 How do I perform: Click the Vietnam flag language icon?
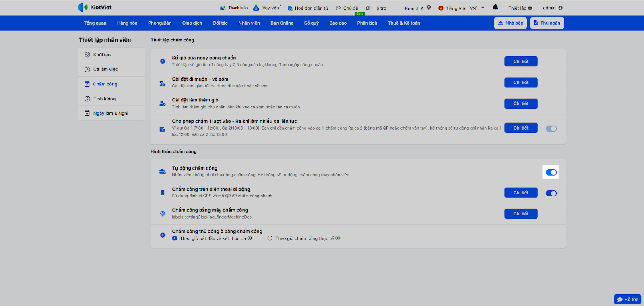tap(441, 8)
